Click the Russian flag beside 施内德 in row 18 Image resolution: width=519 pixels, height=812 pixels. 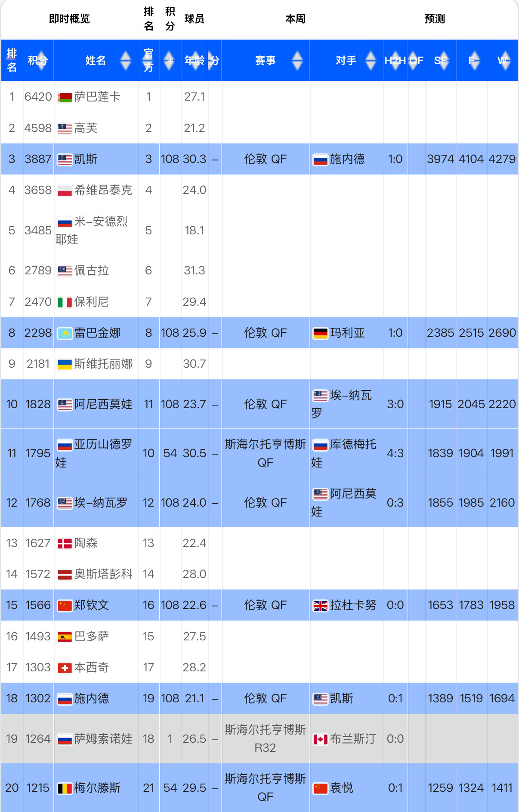65,699
